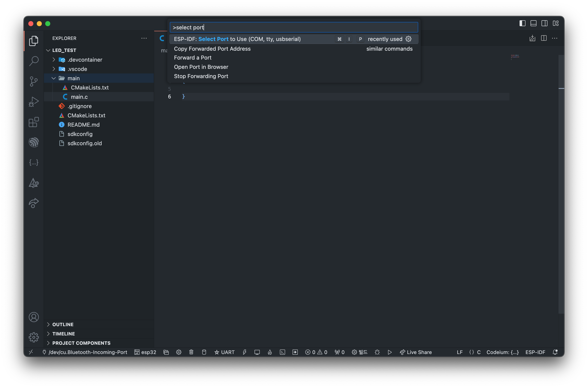
Task: Open the Source Control view
Action: point(34,81)
